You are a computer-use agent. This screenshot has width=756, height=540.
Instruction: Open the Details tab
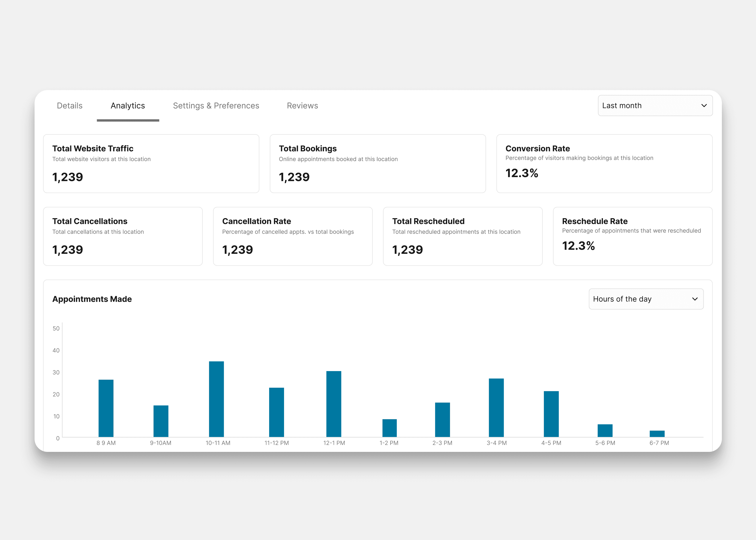70,106
